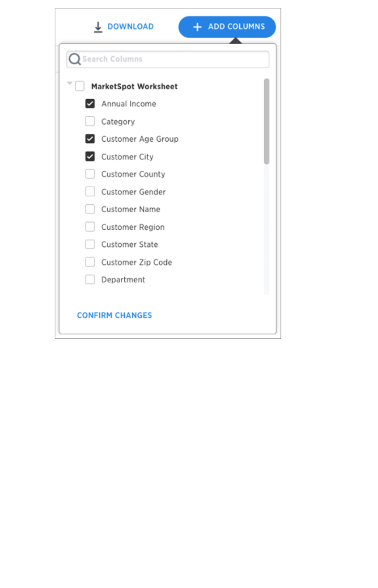Uncheck the Annual Income column
The image size is (378, 588).
coord(90,104)
